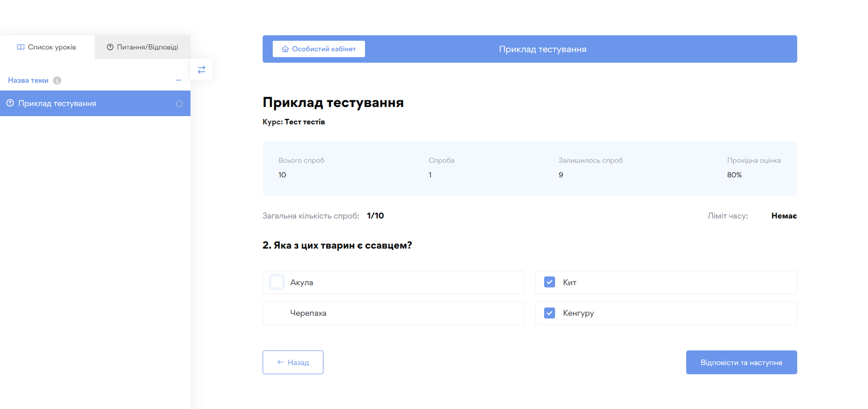Screen dimensions: 868x409
Task: Click the Назва теми section heading
Action: click(28, 80)
